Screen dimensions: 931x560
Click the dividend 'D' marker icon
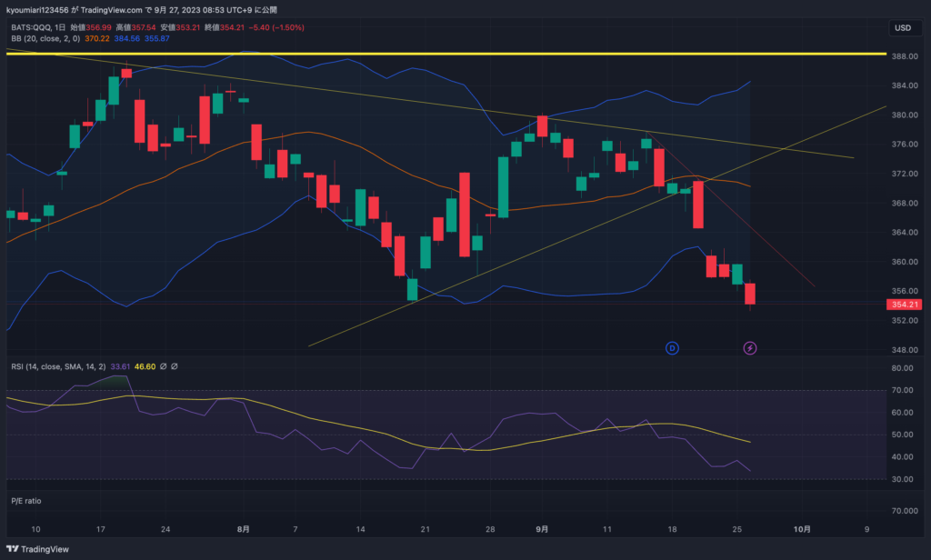[x=672, y=348]
